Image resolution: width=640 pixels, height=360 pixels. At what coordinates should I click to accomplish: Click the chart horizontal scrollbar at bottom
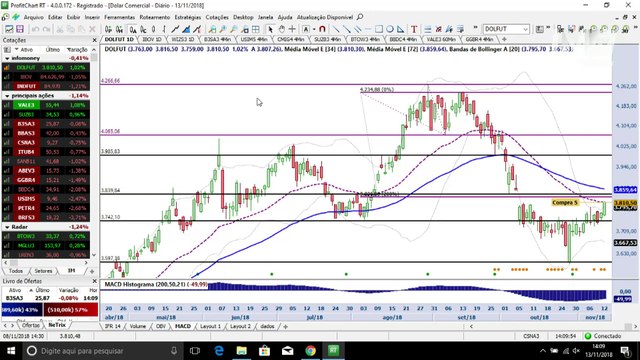coord(553,326)
